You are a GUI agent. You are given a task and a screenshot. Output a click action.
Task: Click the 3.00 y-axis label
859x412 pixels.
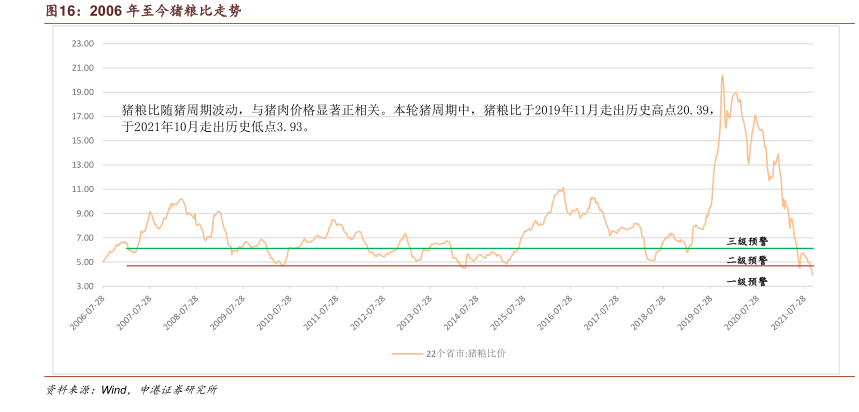(85, 286)
